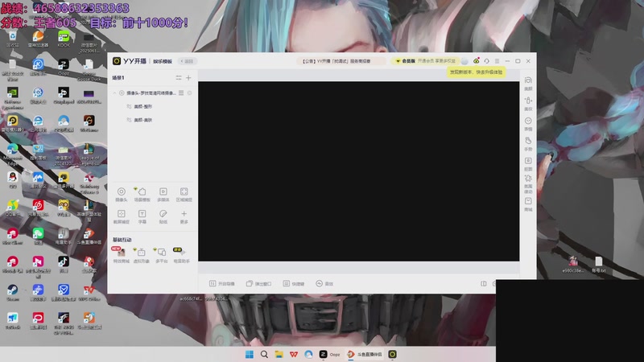Add a new scene with plus icon
Image resolution: width=644 pixels, height=362 pixels.
[188, 77]
